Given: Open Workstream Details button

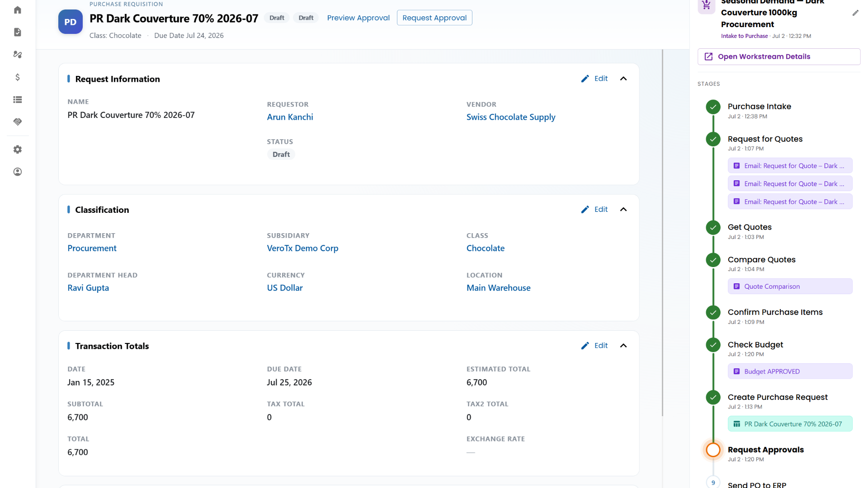Looking at the screenshot, I should click(778, 56).
